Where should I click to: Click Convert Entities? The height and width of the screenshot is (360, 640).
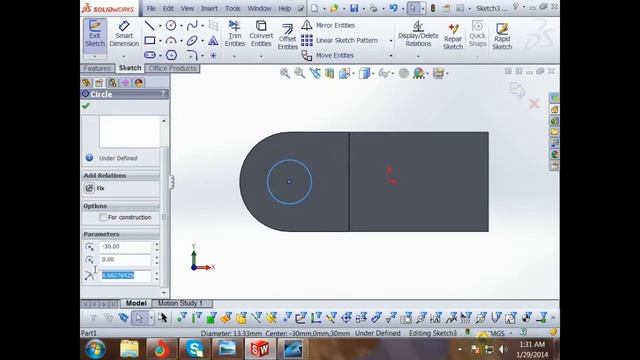(x=261, y=35)
